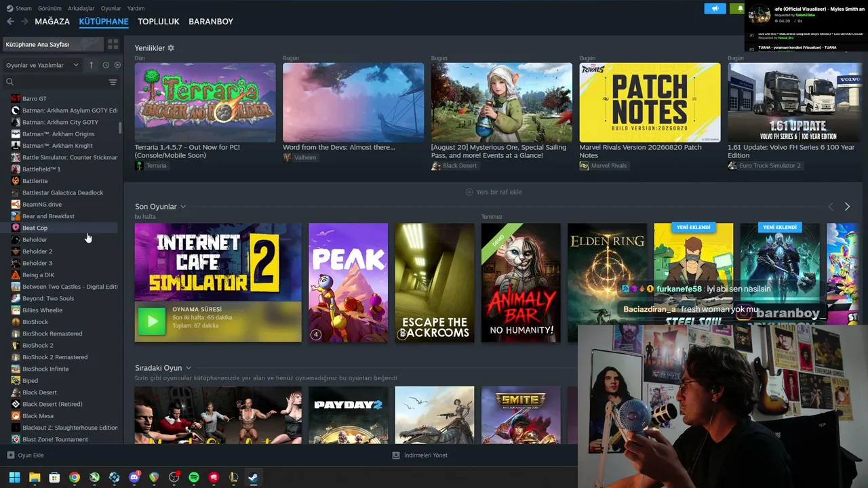
Task: Expand Oyunlar ve Yazılımlar dropdown
Action: click(42, 65)
